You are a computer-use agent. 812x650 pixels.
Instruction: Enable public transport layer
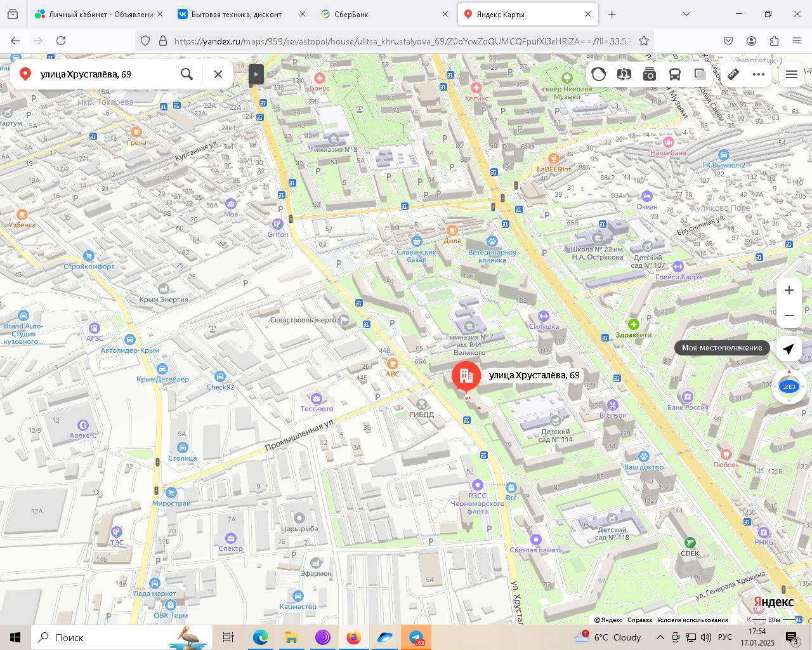[x=675, y=74]
